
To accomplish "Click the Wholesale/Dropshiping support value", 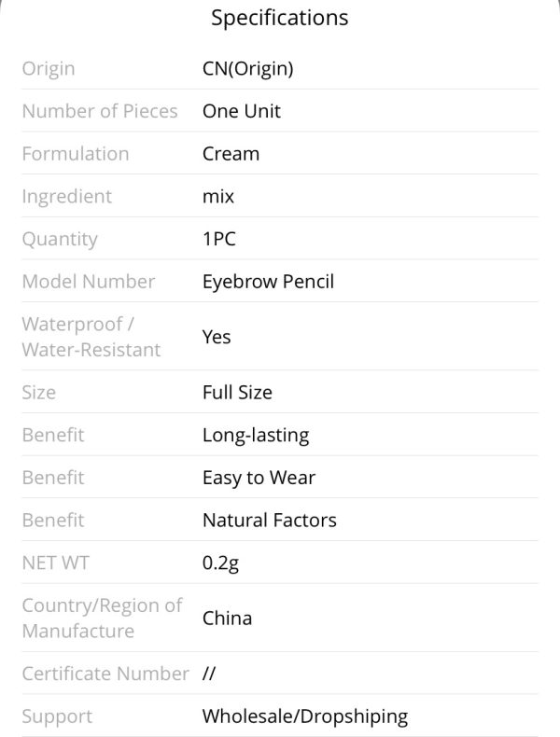I will pyautogui.click(x=305, y=716).
